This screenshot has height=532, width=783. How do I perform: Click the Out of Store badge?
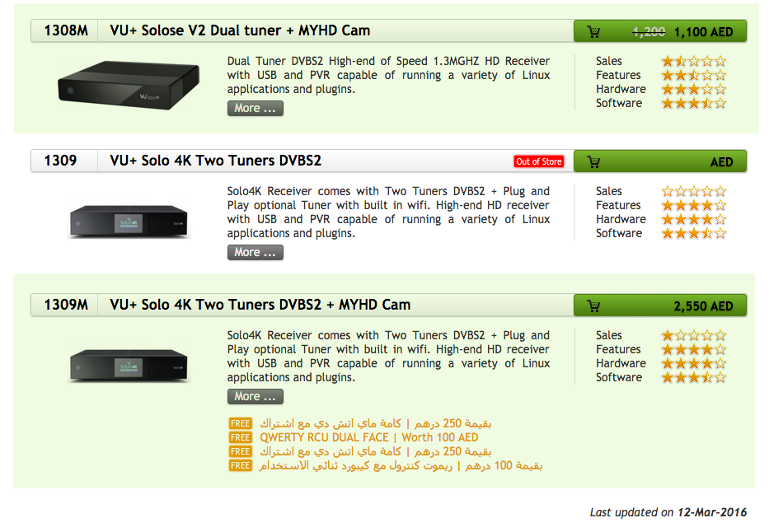tap(539, 161)
